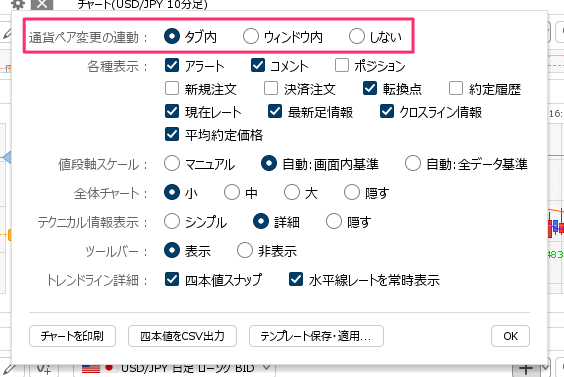Toggle 水平線レートを常時表示 checkbox

pyautogui.click(x=296, y=280)
